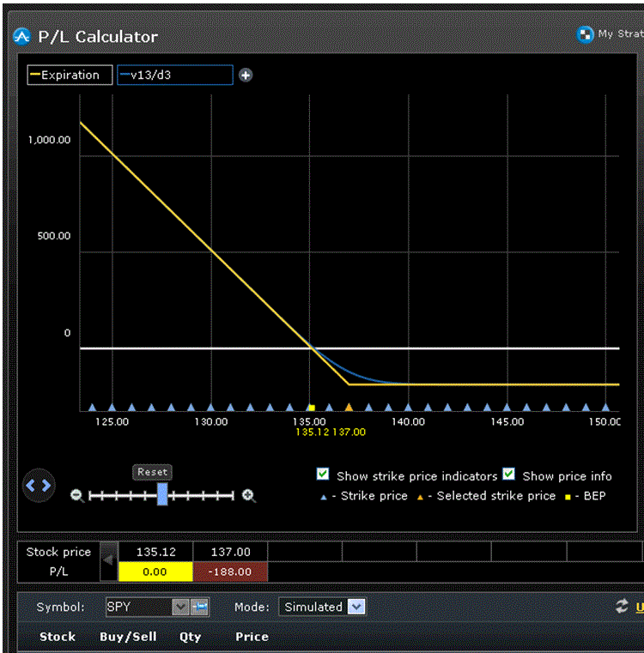Viewport: 644px width, 653px height.
Task: Click the 135.12 stock price cell
Action: (155, 552)
